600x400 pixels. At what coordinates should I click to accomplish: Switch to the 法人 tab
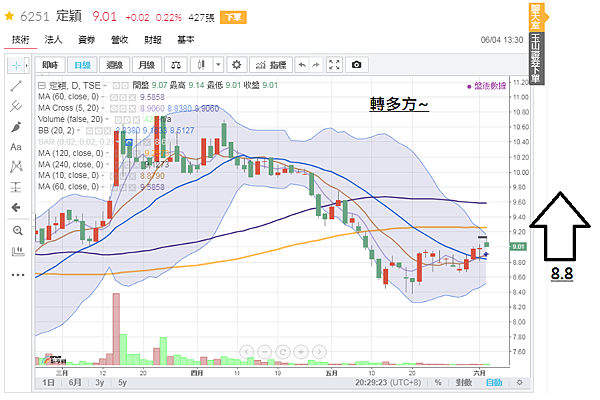(53, 39)
